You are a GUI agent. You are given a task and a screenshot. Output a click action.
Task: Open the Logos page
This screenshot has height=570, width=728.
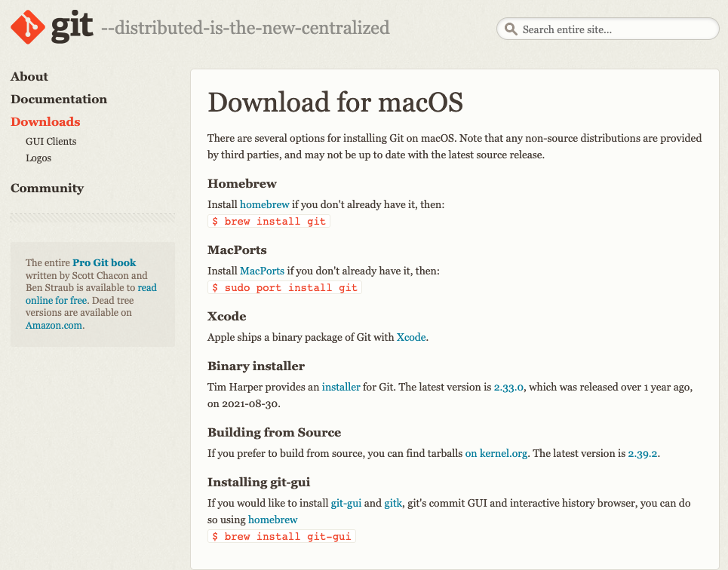(x=38, y=158)
